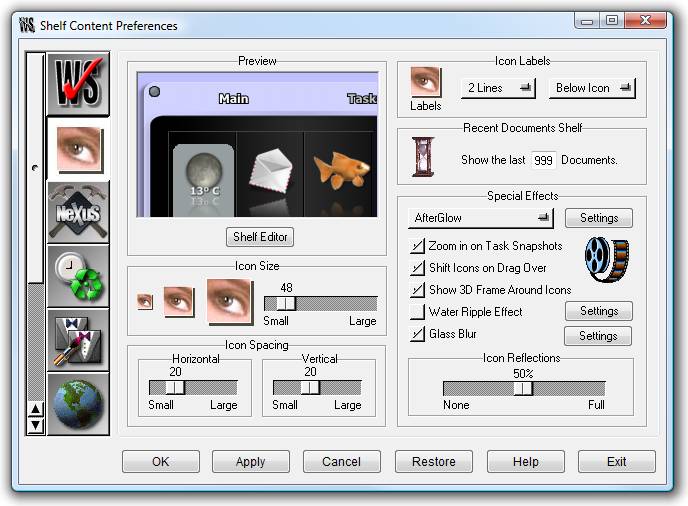
Task: Select the WS checkmark sidebar icon
Action: (x=78, y=85)
